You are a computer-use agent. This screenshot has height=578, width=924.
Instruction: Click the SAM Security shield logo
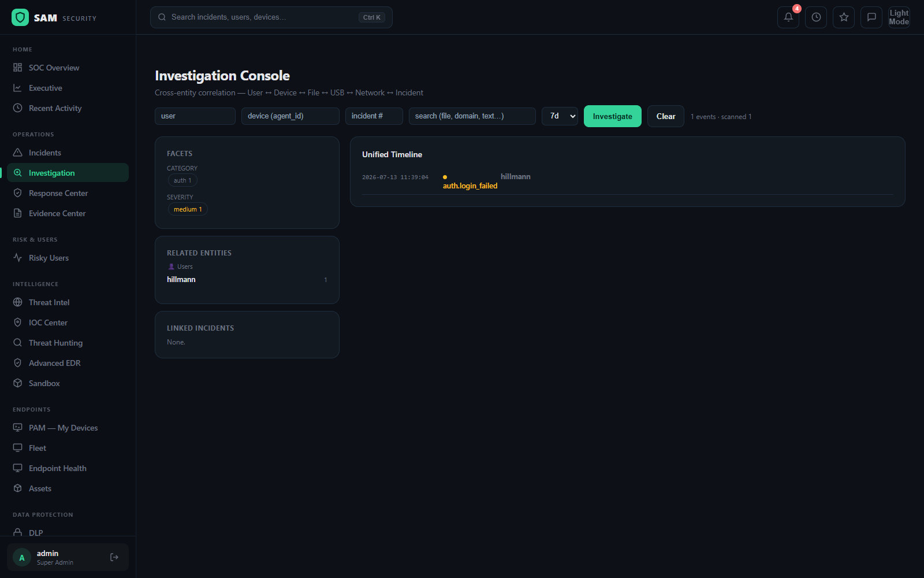pyautogui.click(x=20, y=17)
